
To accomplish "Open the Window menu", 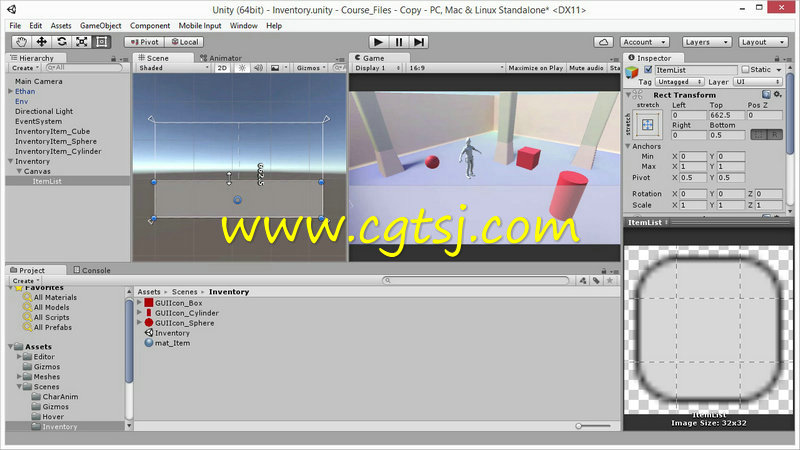I will [243, 26].
